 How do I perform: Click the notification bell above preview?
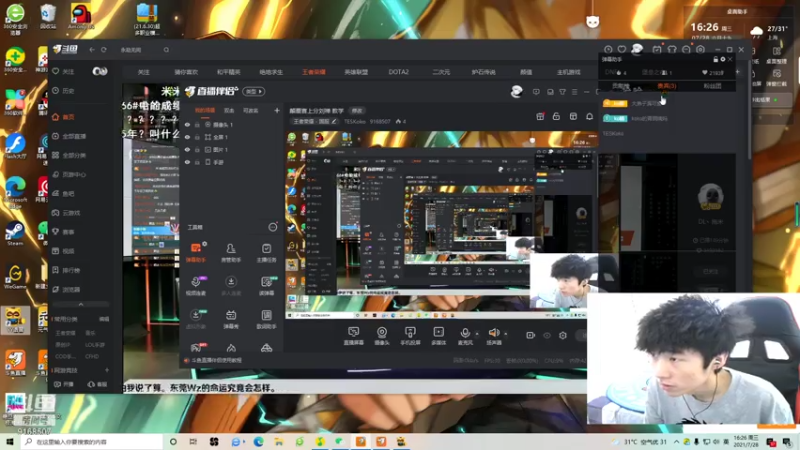pos(589,117)
